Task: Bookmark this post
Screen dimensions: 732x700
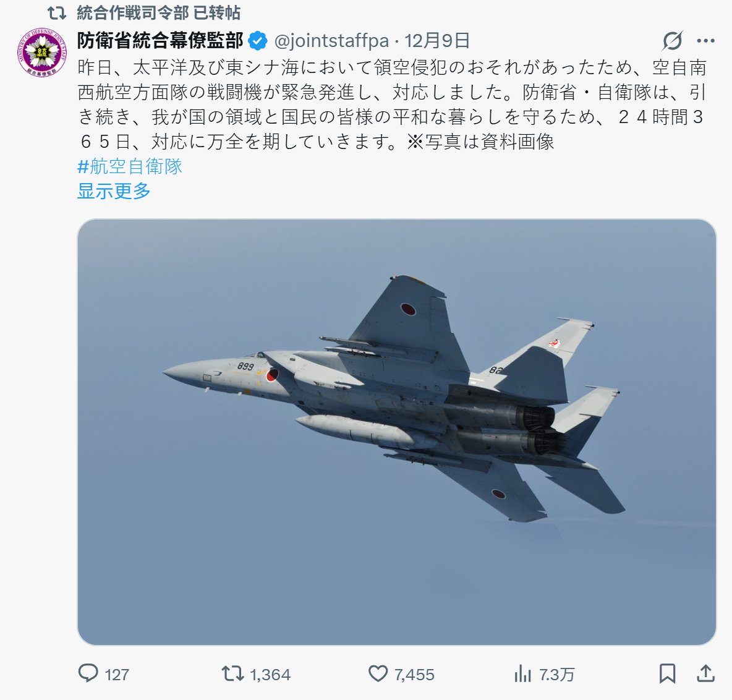Action: [x=668, y=673]
